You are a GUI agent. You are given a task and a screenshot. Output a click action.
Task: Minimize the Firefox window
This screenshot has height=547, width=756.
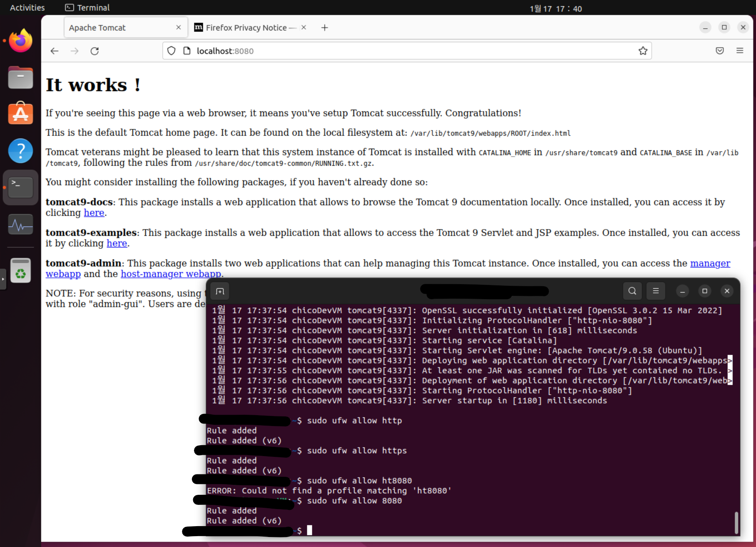[x=705, y=28]
